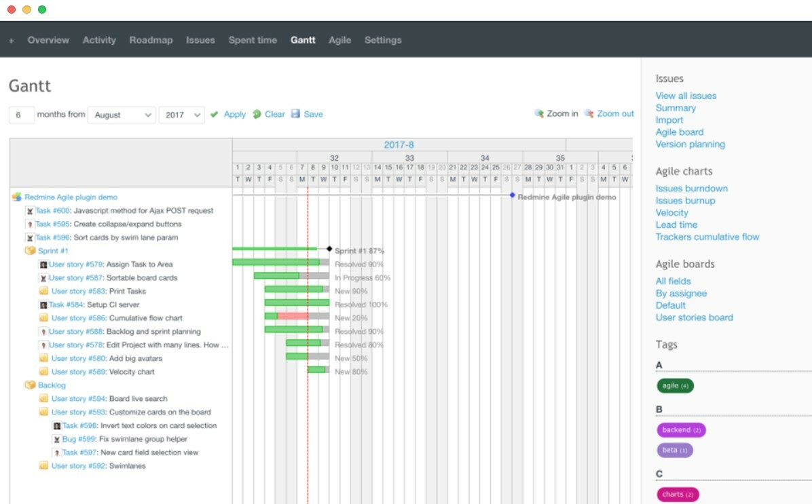Click the View all issues link
Viewport: 812px width, 504px height.
pyautogui.click(x=686, y=96)
